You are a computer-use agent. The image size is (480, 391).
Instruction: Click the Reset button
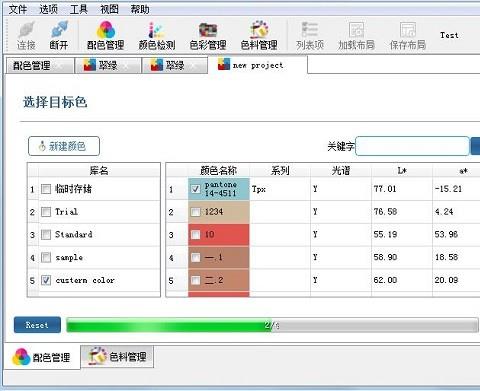37,325
